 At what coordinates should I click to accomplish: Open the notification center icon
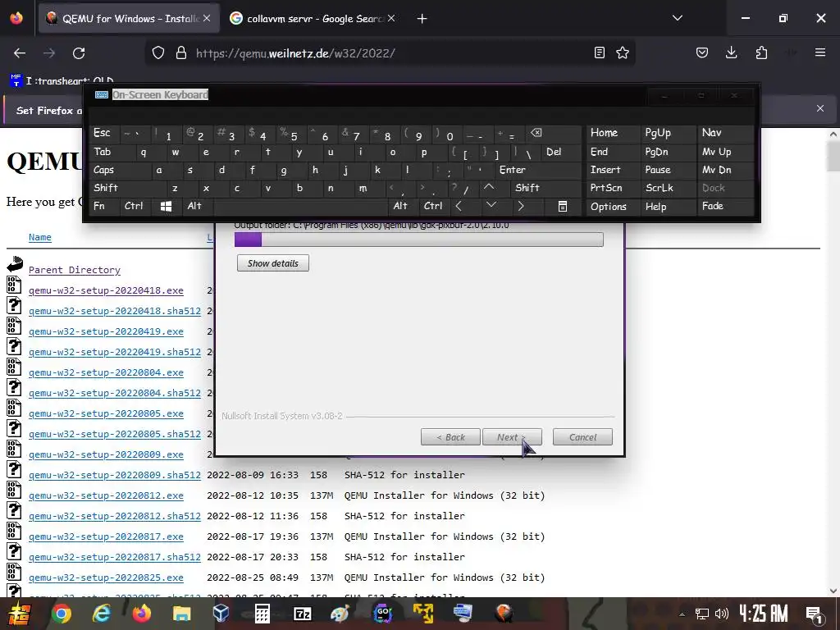pos(814,614)
